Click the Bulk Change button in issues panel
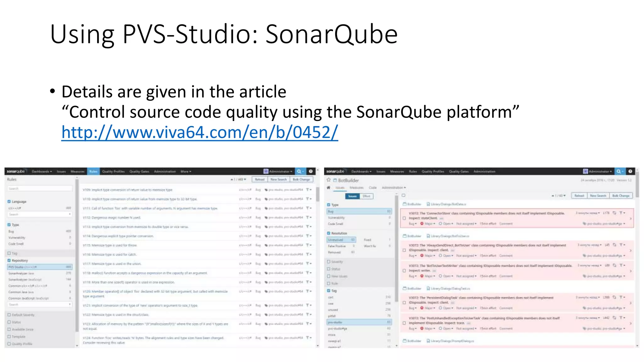Screen dimensions: 644x362 click(621, 195)
